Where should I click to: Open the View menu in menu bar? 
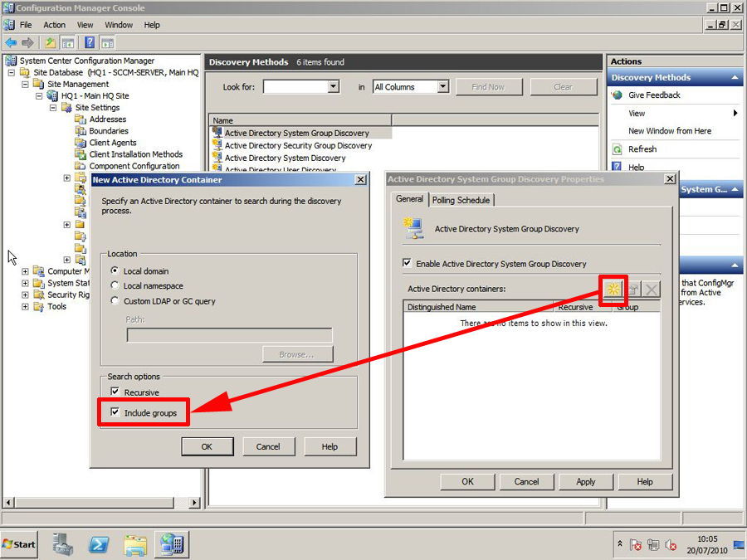(85, 25)
